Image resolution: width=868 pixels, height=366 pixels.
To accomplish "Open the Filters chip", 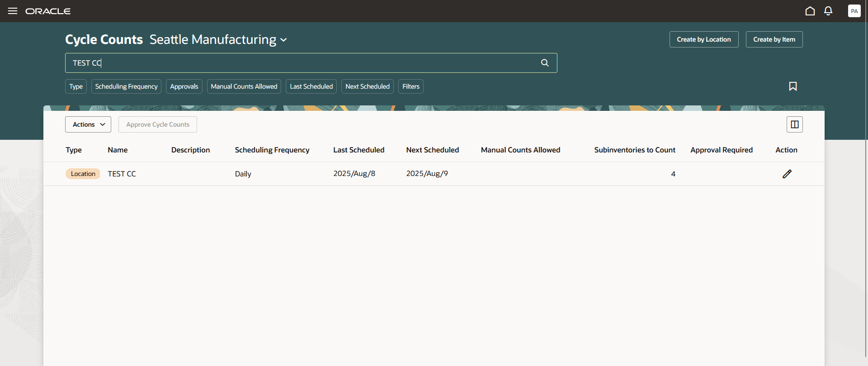I will [411, 86].
